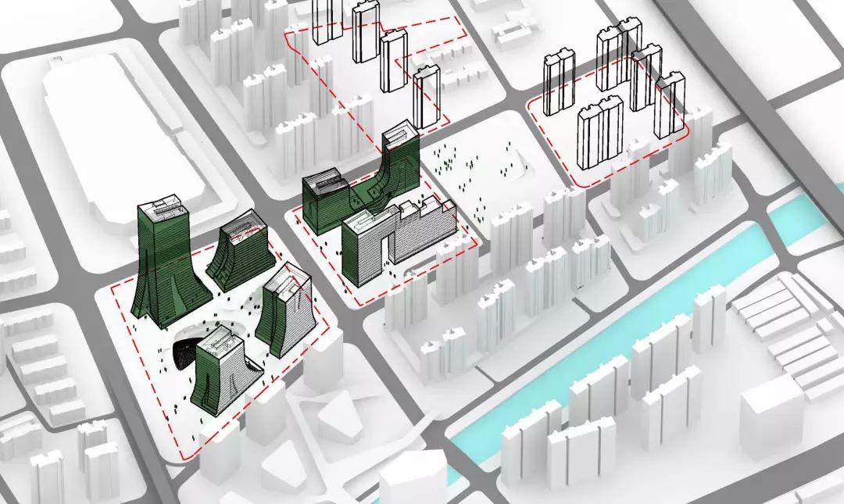Image resolution: width=844 pixels, height=504 pixels.
Task: Click the low green building with the dark roof
Action: (x=326, y=202)
